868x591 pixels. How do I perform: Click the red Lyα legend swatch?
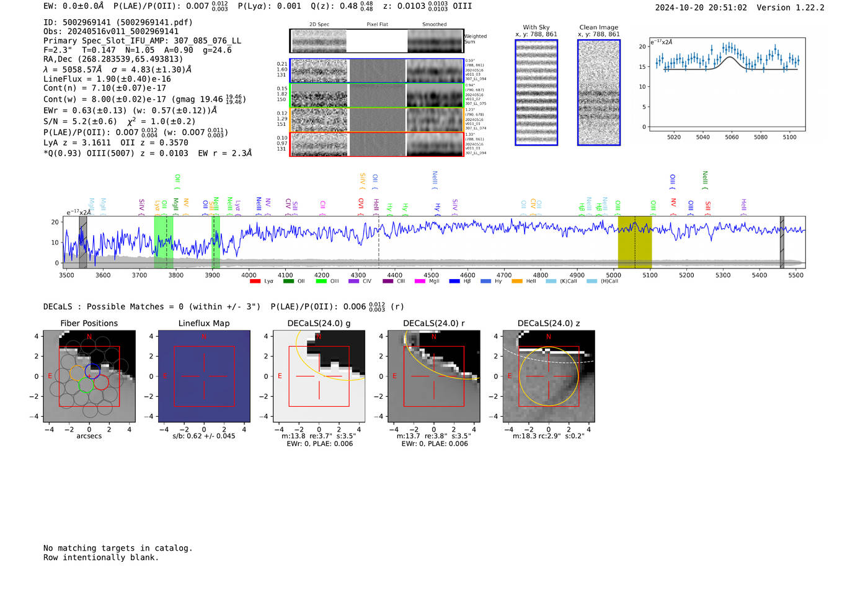coord(255,282)
